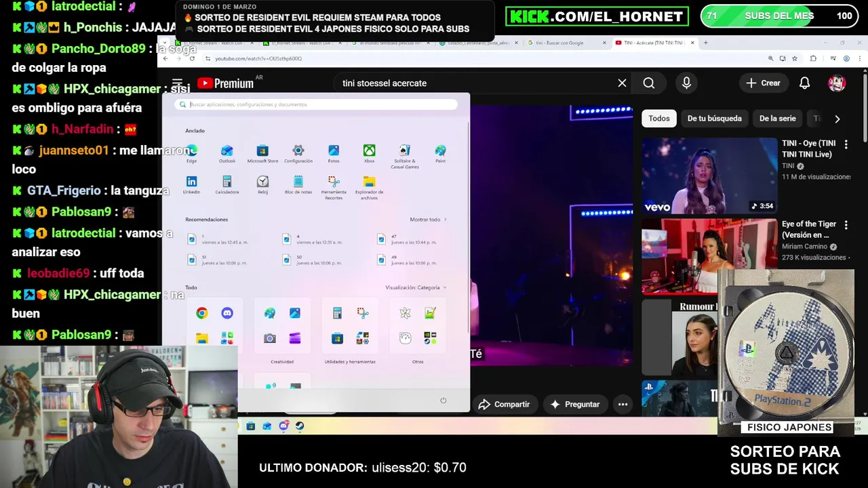
Task: Open Configuración gear in Start menu
Action: click(x=298, y=154)
